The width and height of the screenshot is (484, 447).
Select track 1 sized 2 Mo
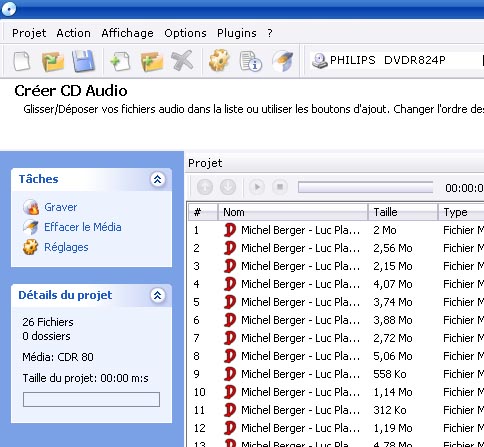pos(336,230)
